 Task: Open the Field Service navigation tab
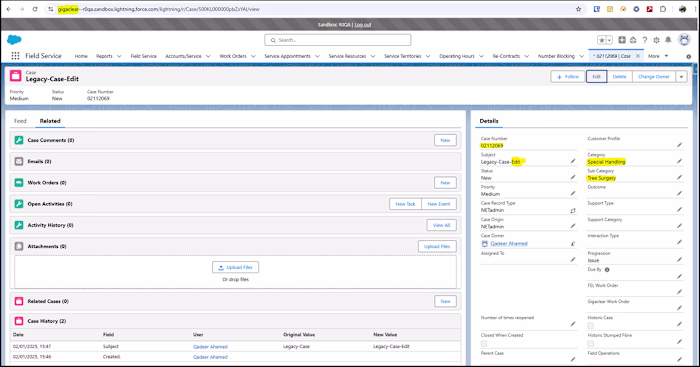(143, 56)
